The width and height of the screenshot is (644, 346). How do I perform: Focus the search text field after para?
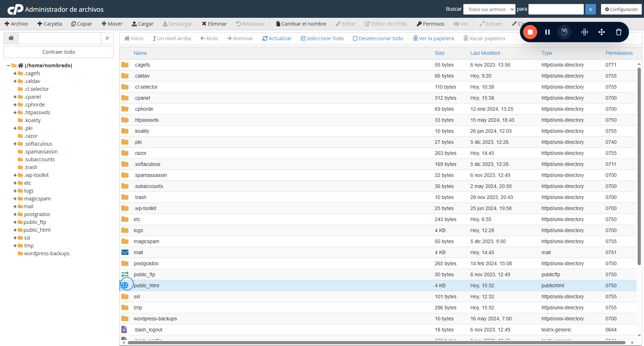[x=556, y=9]
